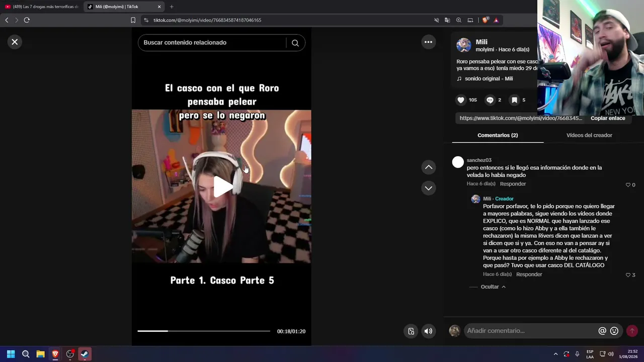The image size is (644, 362).
Task: Insert a mention with the @ icon
Action: click(x=602, y=331)
